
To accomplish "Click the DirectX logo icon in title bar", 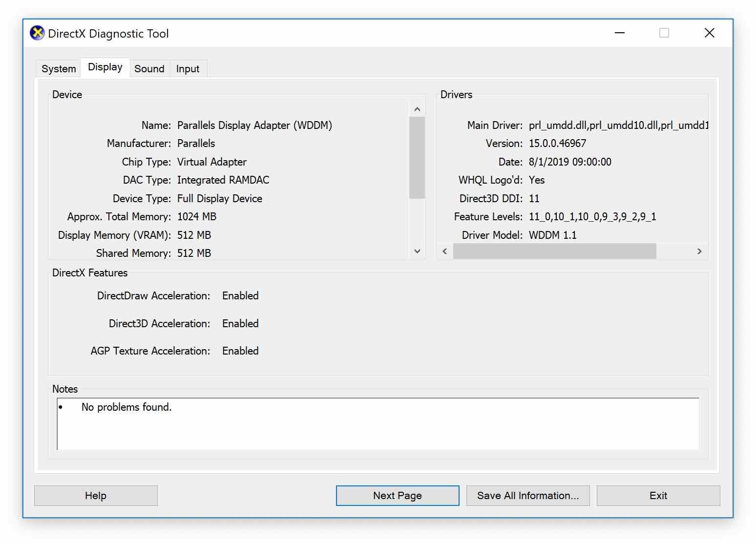I will tap(37, 33).
